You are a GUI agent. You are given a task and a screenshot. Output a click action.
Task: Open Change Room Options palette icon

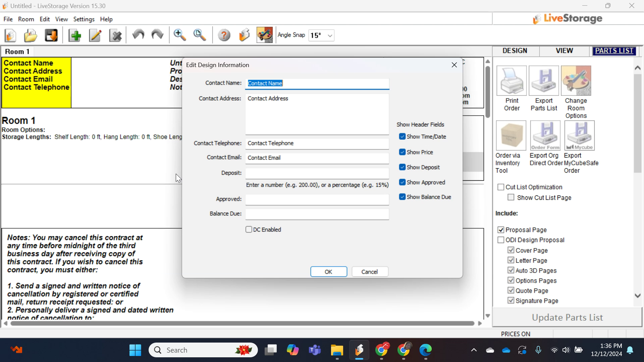point(576,81)
